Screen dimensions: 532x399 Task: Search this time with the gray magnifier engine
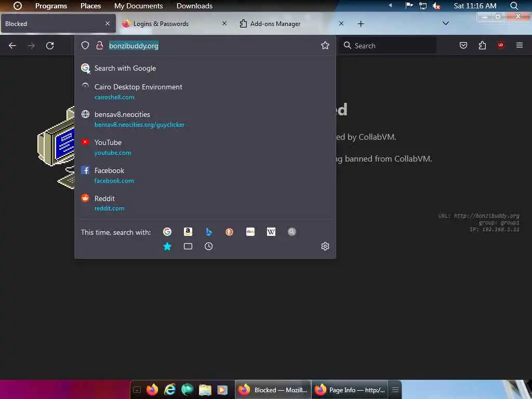click(x=292, y=232)
